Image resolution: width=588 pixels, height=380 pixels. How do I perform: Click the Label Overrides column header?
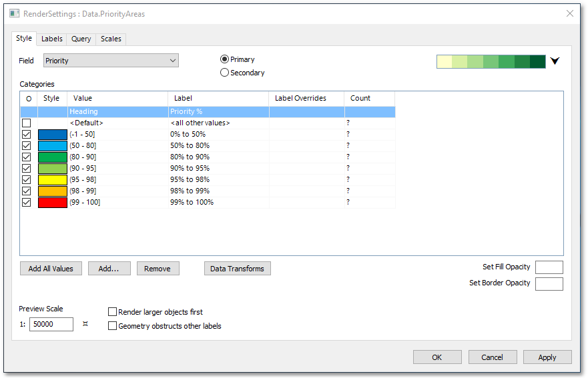coord(307,99)
